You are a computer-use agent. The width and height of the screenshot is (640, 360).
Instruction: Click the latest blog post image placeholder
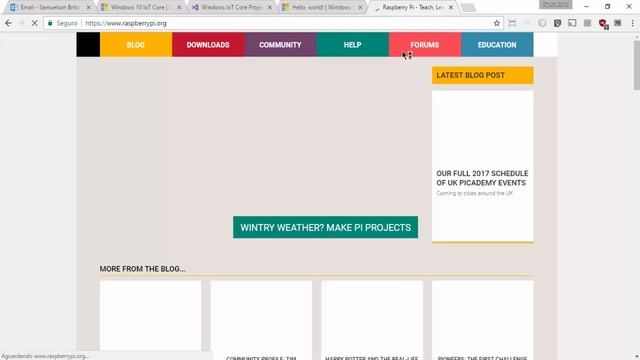pos(482,127)
